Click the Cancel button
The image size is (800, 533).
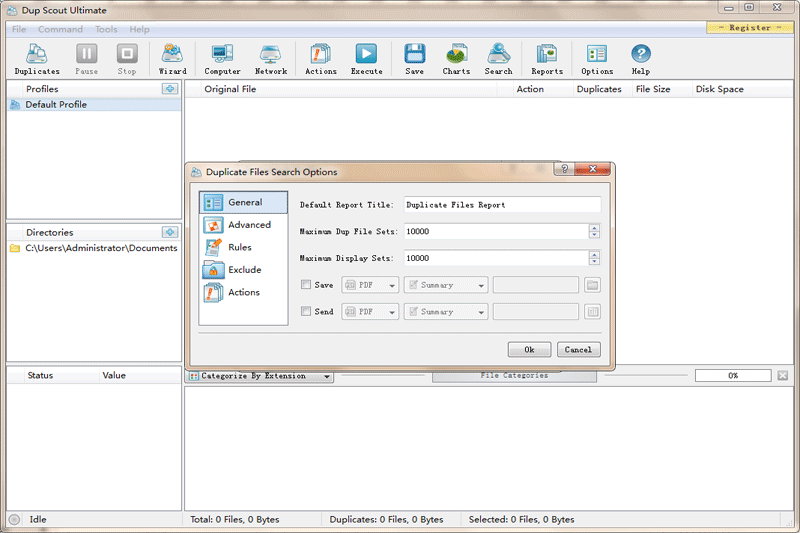tap(578, 349)
